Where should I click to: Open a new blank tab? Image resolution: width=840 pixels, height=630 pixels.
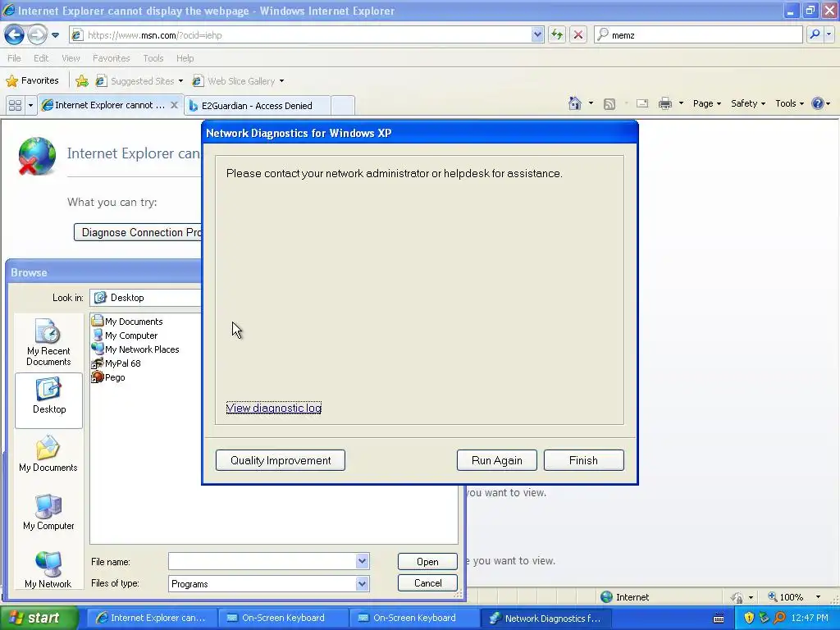[343, 106]
